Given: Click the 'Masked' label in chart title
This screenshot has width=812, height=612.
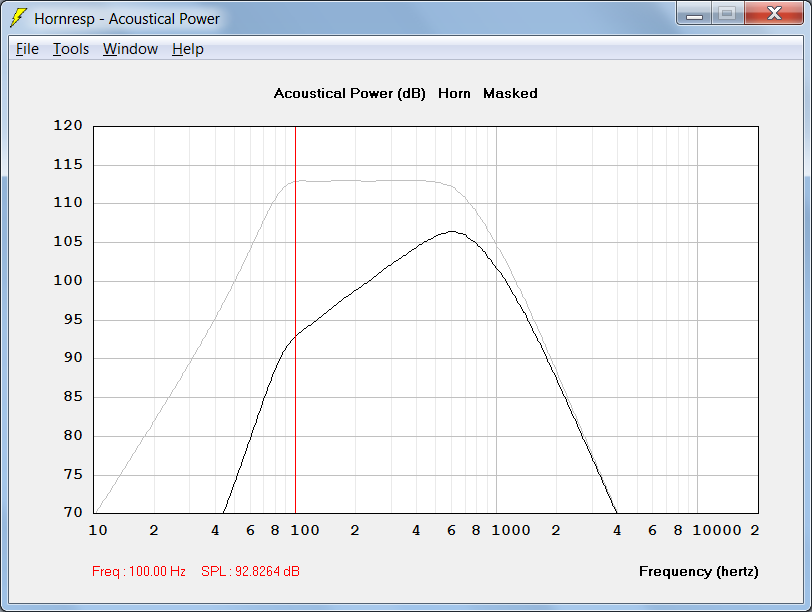Looking at the screenshot, I should tap(510, 93).
